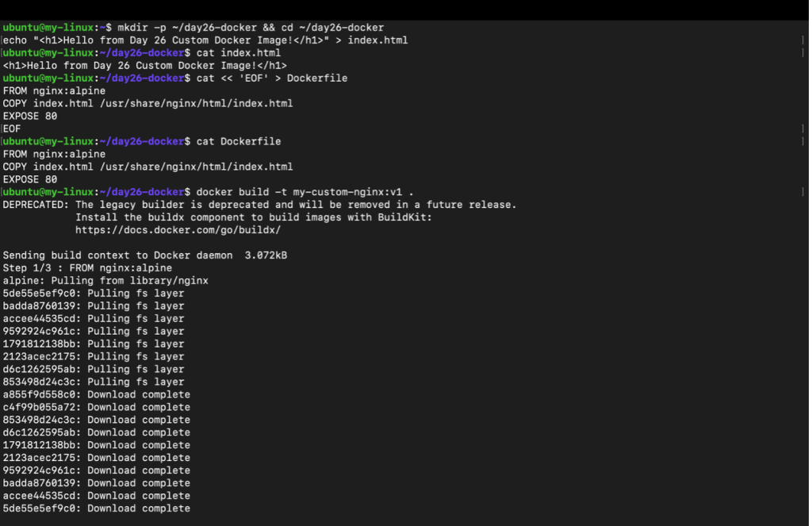Click "1791812138bb: Download complete" line
812x526 pixels.
(97, 445)
